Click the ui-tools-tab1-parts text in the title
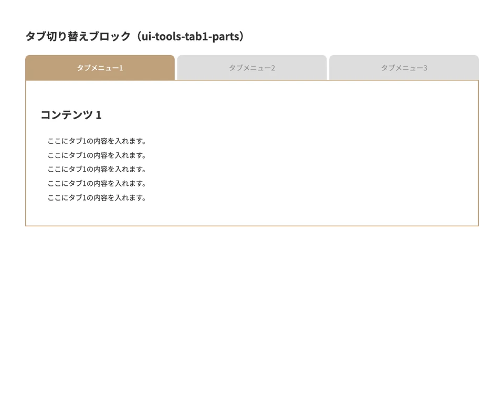Viewport: 504px width, 420px height. click(190, 36)
